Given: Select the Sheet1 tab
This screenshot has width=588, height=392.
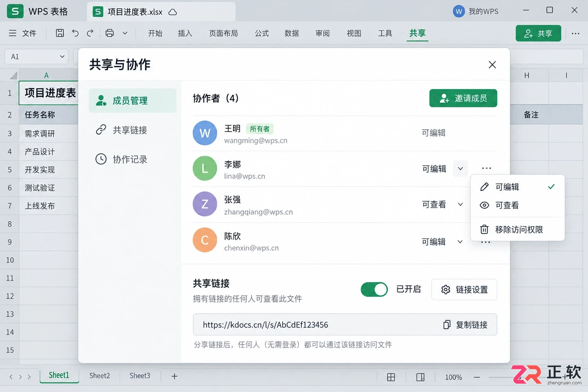Looking at the screenshot, I should click(59, 376).
